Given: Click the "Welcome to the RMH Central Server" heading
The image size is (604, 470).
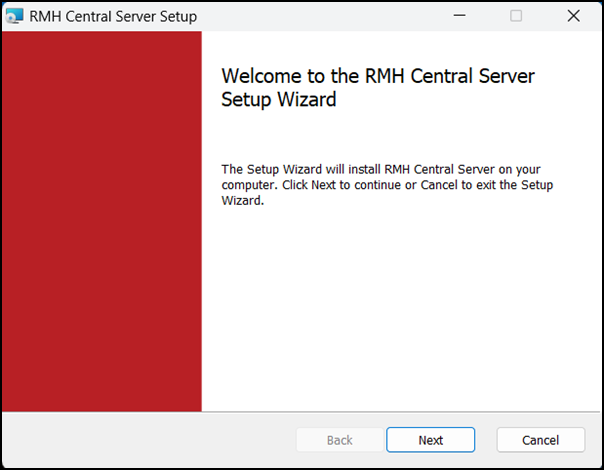Looking at the screenshot, I should [x=378, y=87].
